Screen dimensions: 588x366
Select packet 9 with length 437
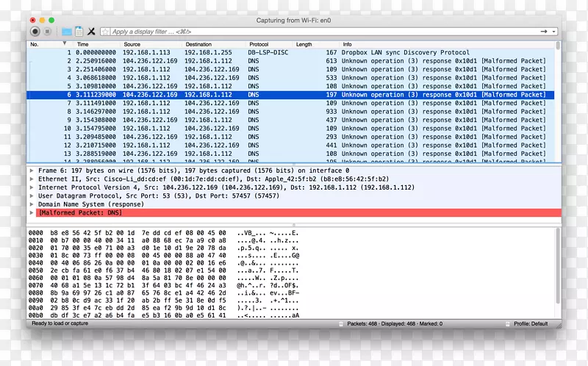pos(290,120)
